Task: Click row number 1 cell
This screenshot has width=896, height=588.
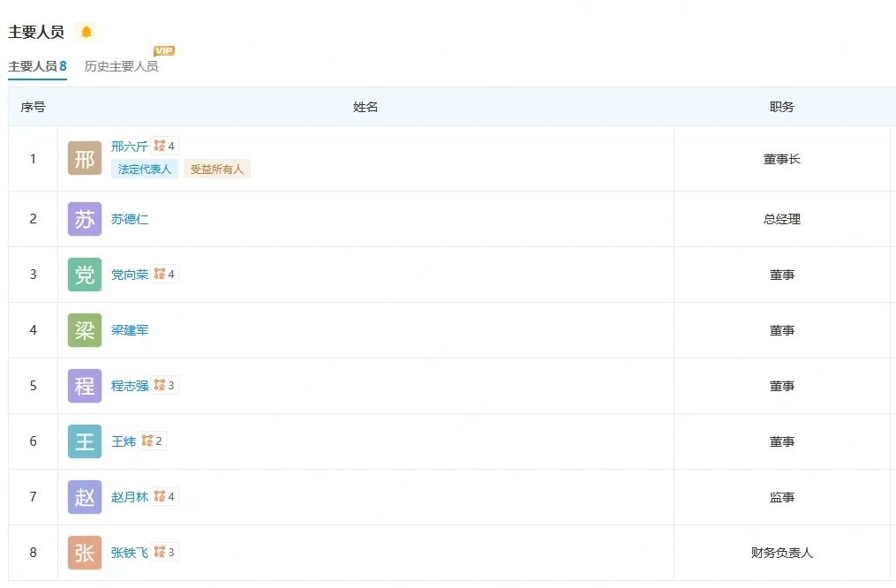Action: coord(34,158)
